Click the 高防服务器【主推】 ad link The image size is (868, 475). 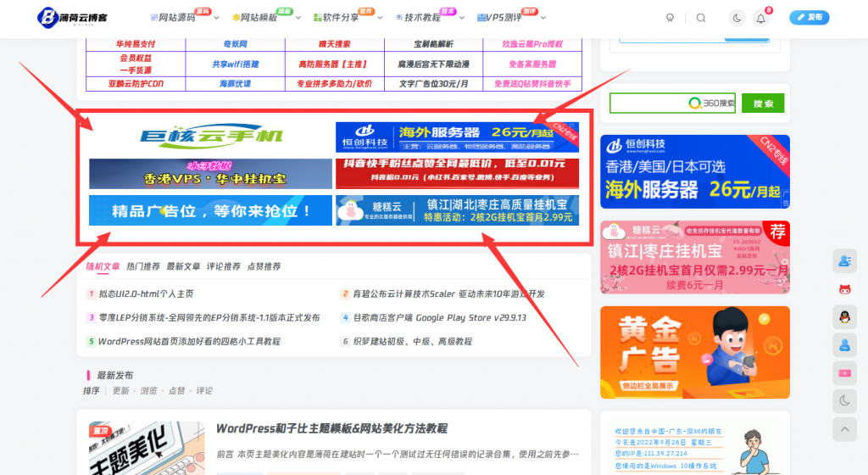coord(334,64)
